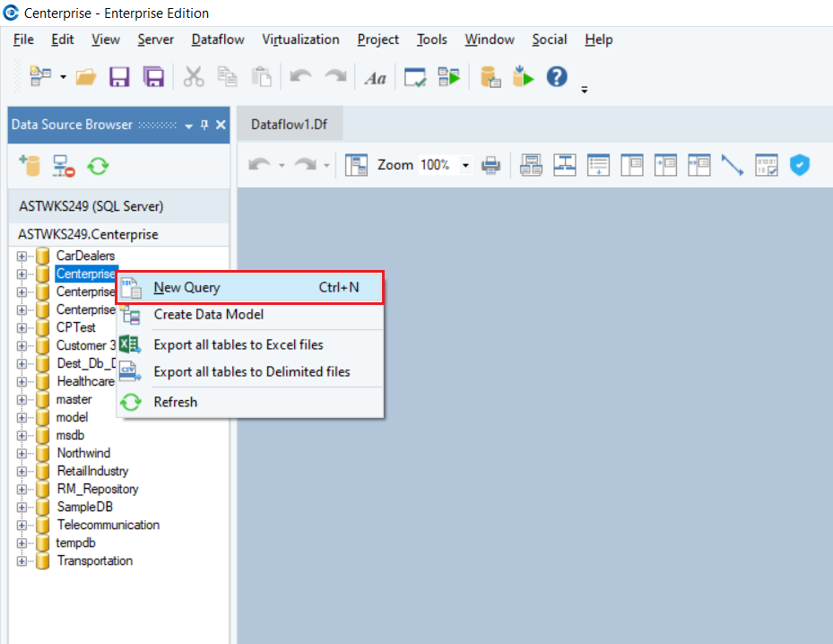The width and height of the screenshot is (833, 644).
Task: Select the RetailIndustry database
Action: [92, 471]
